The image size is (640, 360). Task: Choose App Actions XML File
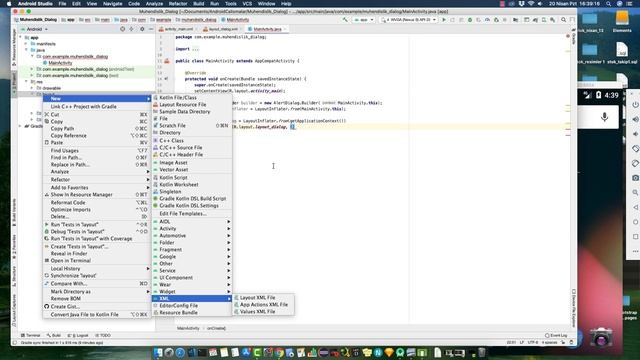[263, 304]
